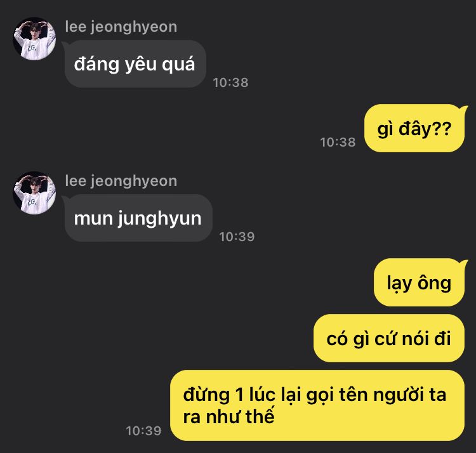476x453 pixels.
Task: Select the yellow 'gì đây??' message bubble
Action: 415,128
